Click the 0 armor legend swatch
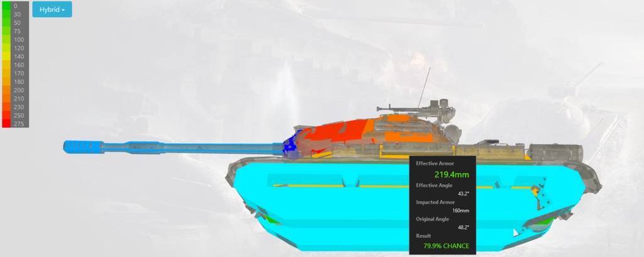 [6, 6]
